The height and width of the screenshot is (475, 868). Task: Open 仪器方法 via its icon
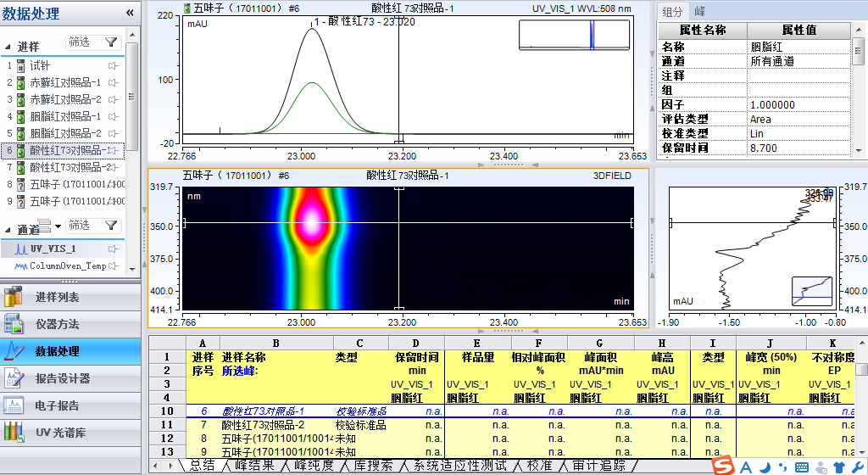(x=14, y=324)
